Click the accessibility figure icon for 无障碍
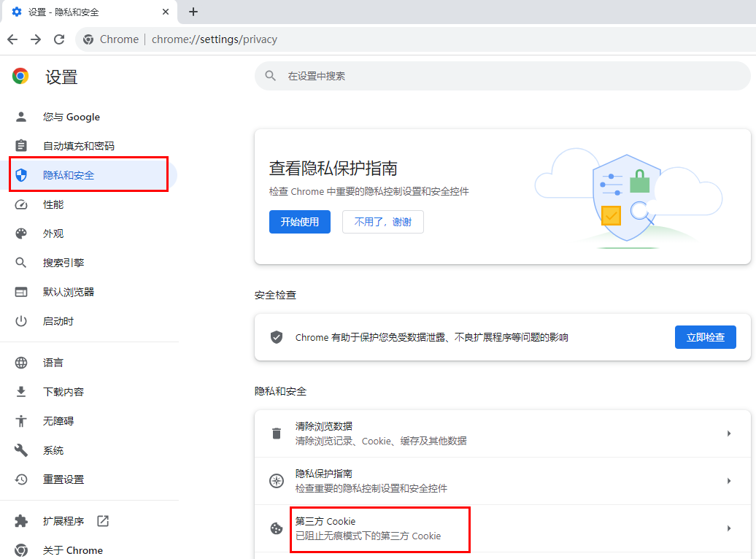The image size is (756, 559). point(21,420)
